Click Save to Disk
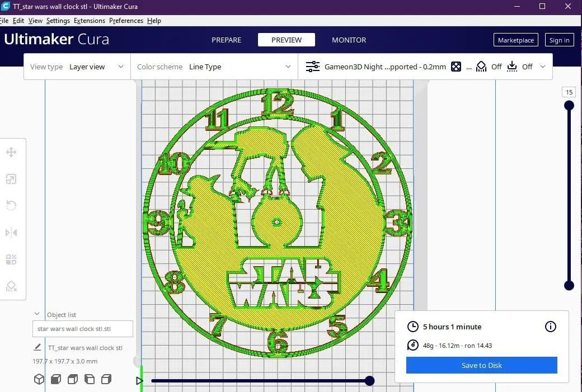582x392 pixels. 481,365
